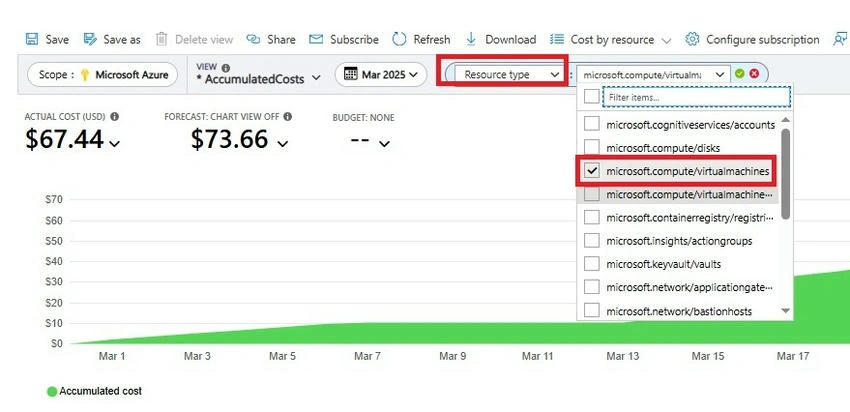Viewport: 850px width, 412px height.
Task: Click the Scope: Microsoft Azure pill
Action: (102, 74)
